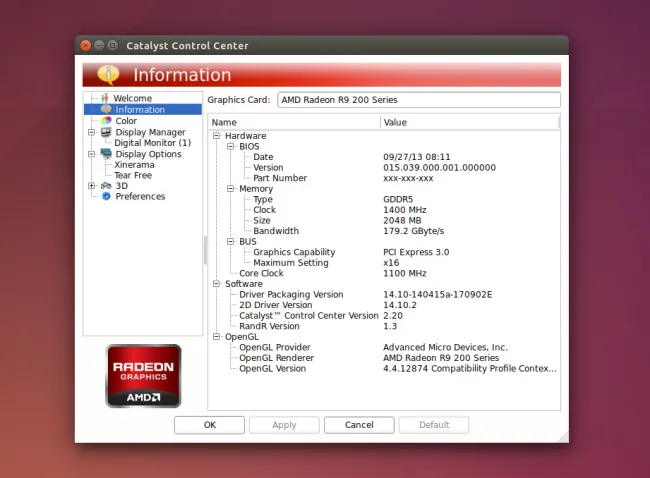Collapse the Display Manager tree node
The image size is (650, 478).
[92, 132]
